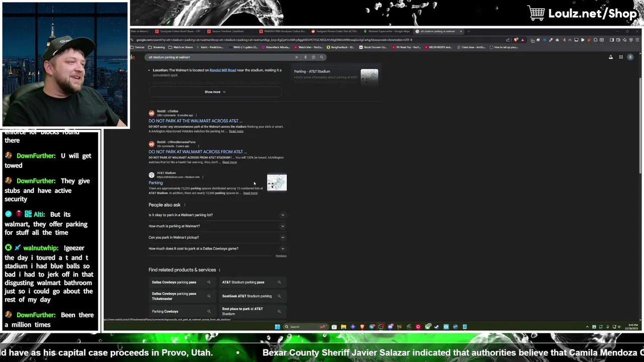The image size is (644, 362).
Task: Open AT&T Stadium parking map thumbnail
Action: 277,183
